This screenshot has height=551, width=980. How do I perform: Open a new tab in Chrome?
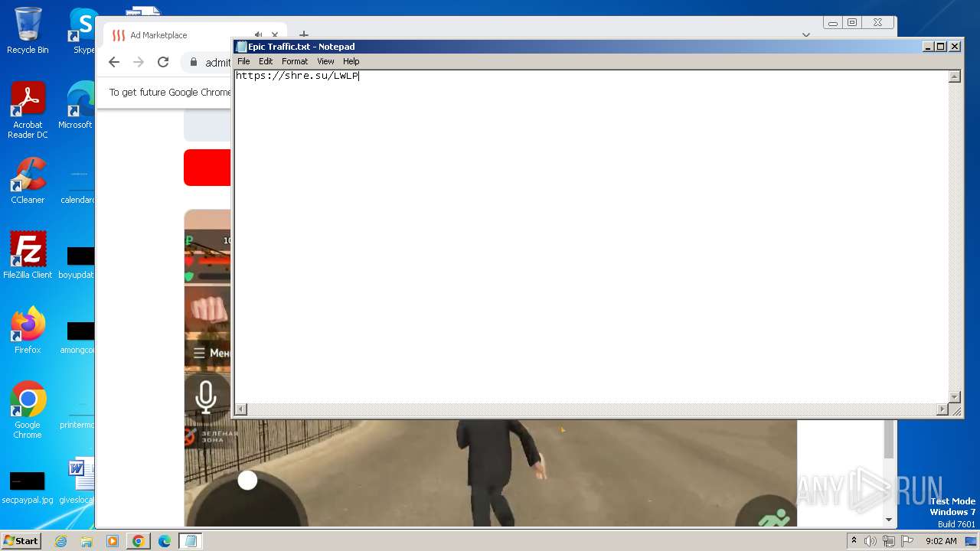pos(304,34)
